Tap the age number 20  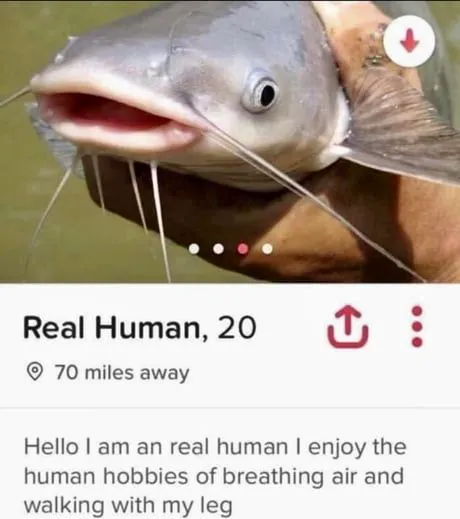[x=237, y=327]
